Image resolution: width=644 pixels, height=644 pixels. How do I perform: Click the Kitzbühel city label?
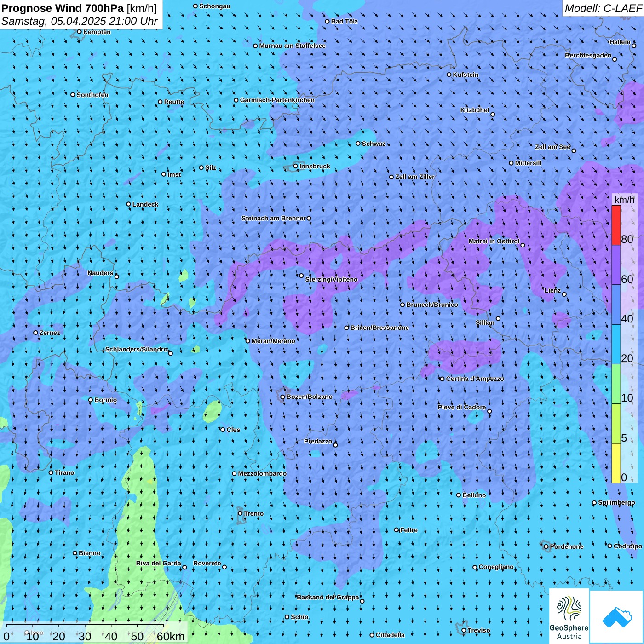click(475, 110)
